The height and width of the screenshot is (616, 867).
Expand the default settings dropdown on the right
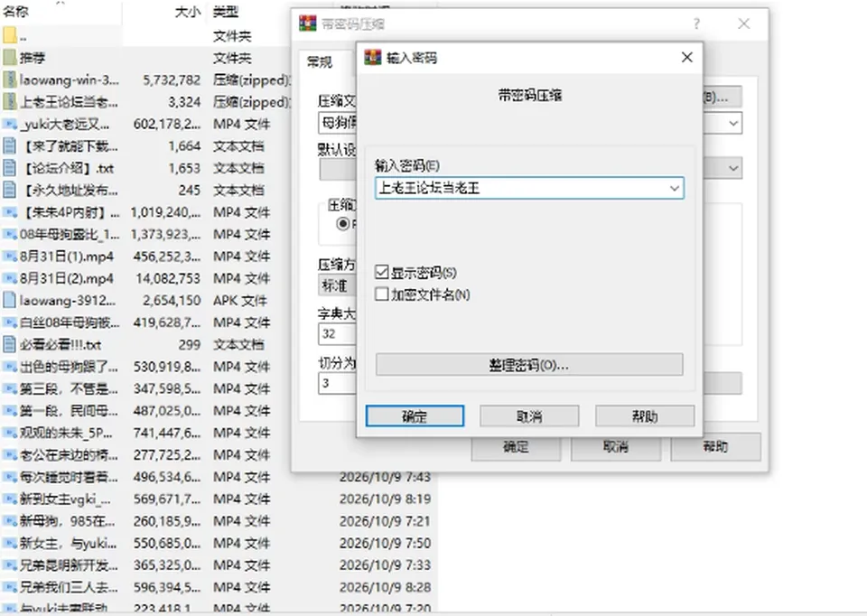click(x=733, y=168)
